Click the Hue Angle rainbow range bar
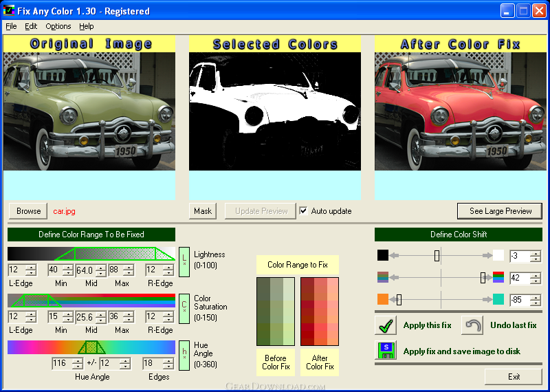Image resolution: width=550 pixels, height=392 pixels. (91, 347)
